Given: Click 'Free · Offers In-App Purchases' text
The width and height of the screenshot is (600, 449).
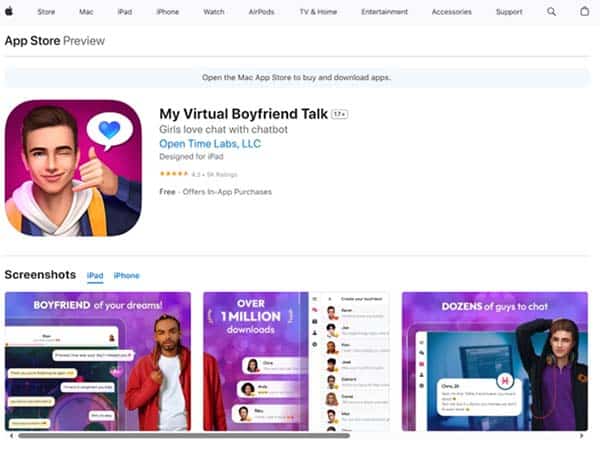Looking at the screenshot, I should tap(215, 192).
